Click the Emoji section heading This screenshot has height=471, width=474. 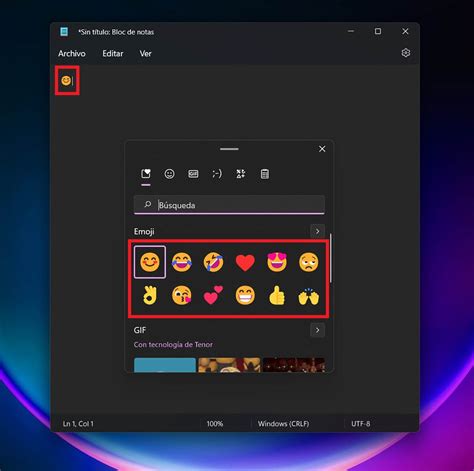tap(144, 231)
